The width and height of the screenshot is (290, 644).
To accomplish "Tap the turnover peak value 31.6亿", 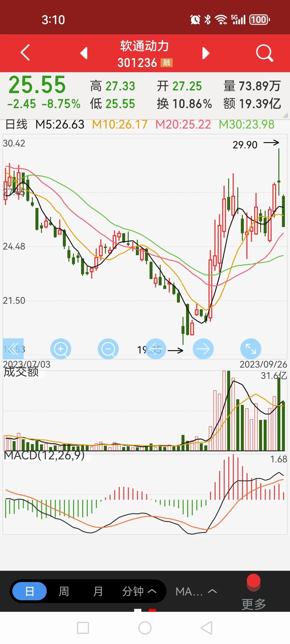I will (274, 376).
